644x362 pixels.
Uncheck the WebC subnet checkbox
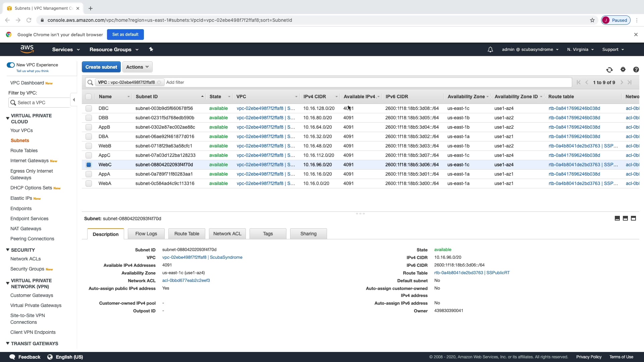tap(89, 165)
